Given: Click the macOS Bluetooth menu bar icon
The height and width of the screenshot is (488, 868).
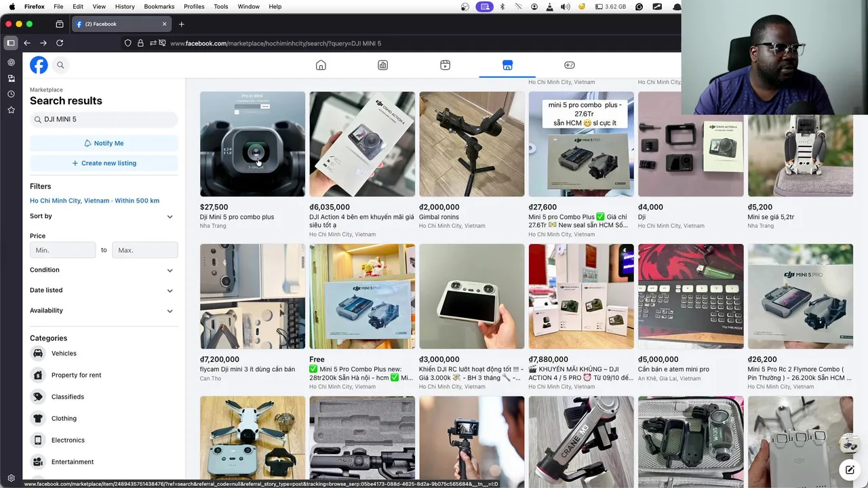Looking at the screenshot, I should (502, 6).
